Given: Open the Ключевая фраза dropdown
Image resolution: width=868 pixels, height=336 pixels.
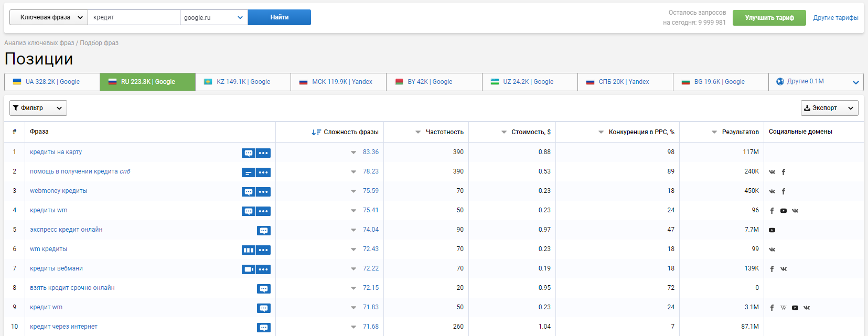Looking at the screenshot, I should click(x=49, y=17).
